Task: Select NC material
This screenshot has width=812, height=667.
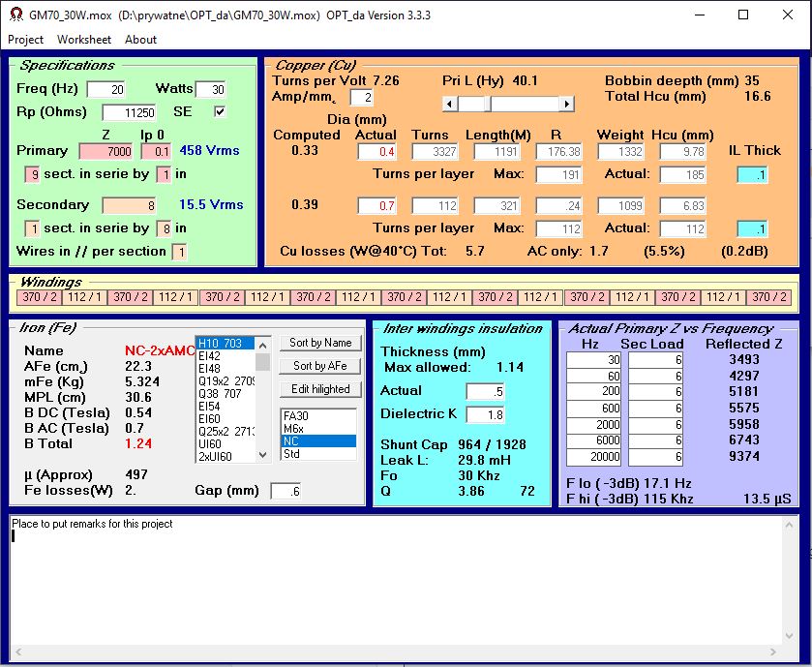Action: click(318, 441)
